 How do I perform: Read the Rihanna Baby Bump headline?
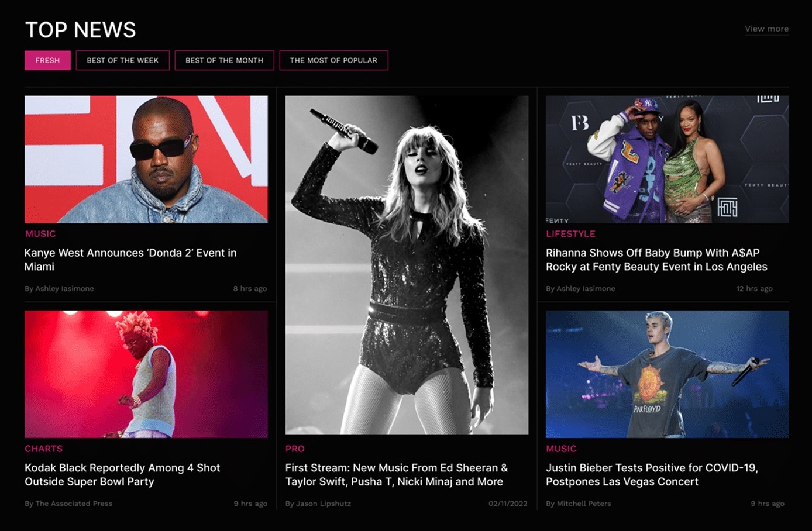coord(656,260)
